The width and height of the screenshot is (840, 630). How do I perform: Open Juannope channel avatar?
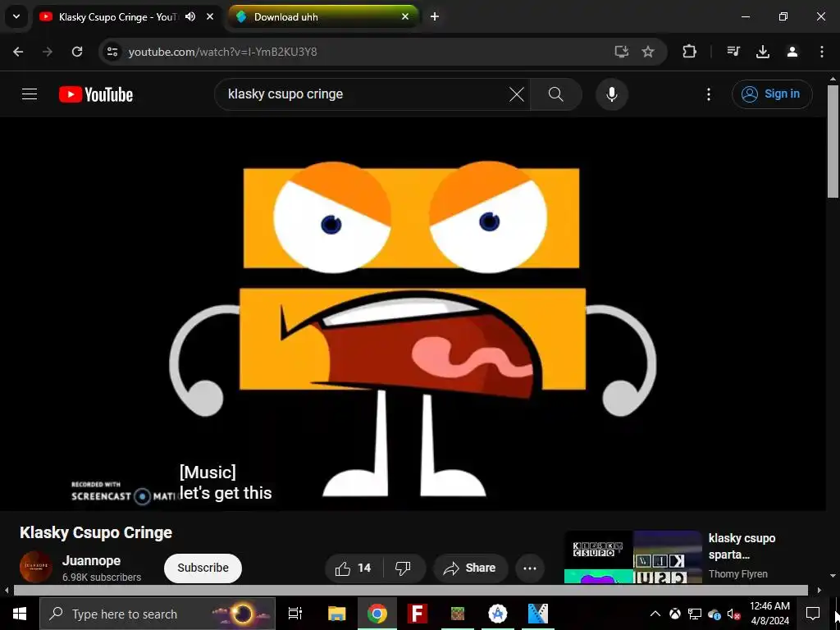36,567
